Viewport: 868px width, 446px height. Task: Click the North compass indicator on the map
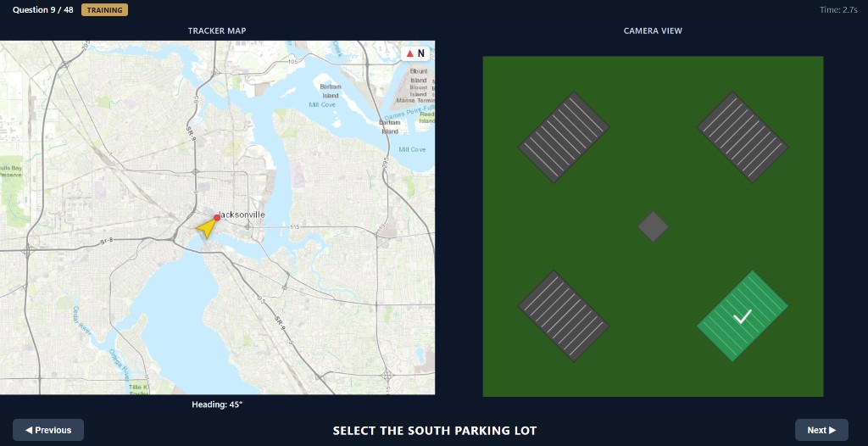tap(415, 53)
